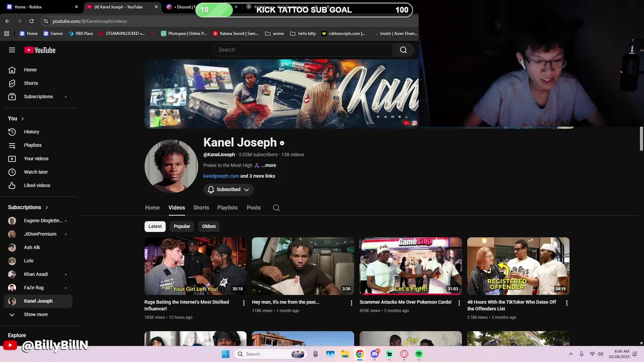
Task: Open STEAMUNLOCKED bookmark
Action: (121, 34)
